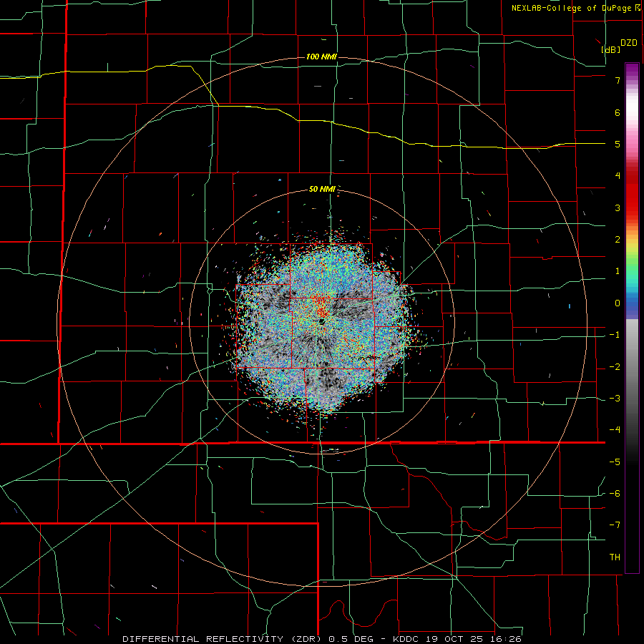
Task: Click the 1 value on the color scale
Action: click(x=618, y=271)
